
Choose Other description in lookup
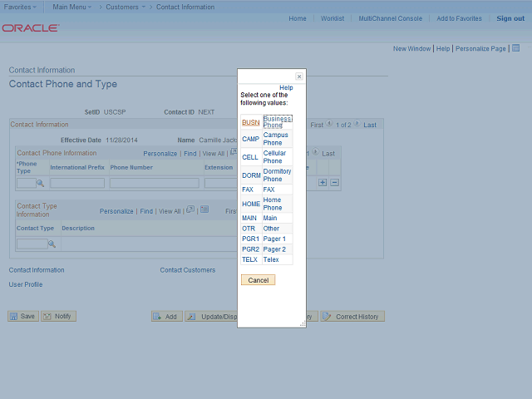pyautogui.click(x=271, y=229)
